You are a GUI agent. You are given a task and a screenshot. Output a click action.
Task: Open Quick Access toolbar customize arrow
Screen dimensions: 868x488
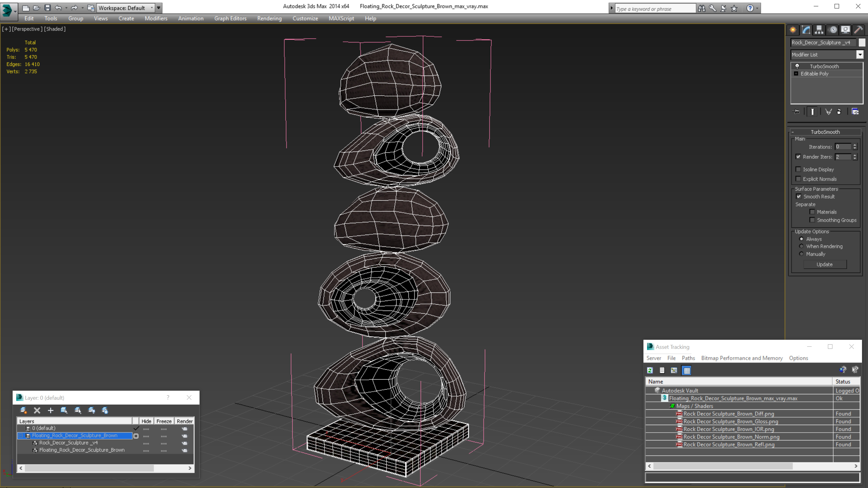click(158, 8)
